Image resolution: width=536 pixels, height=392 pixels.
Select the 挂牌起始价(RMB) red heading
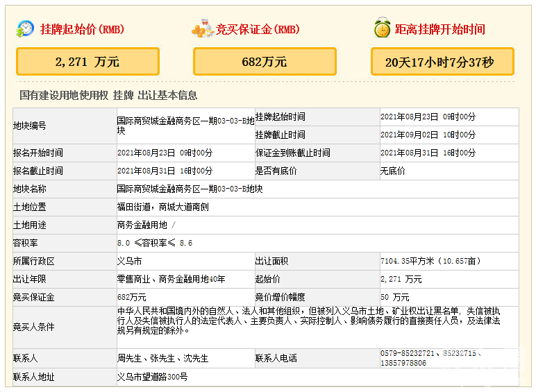81,30
